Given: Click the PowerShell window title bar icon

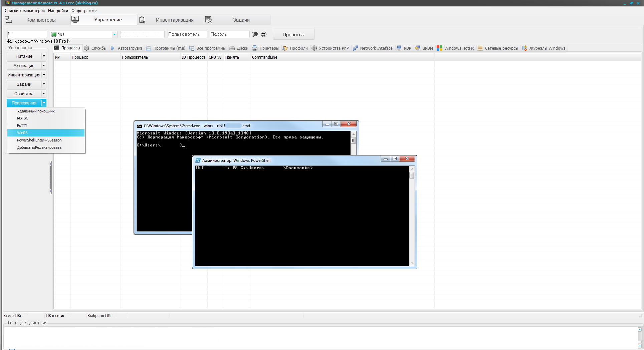Looking at the screenshot, I should [198, 160].
